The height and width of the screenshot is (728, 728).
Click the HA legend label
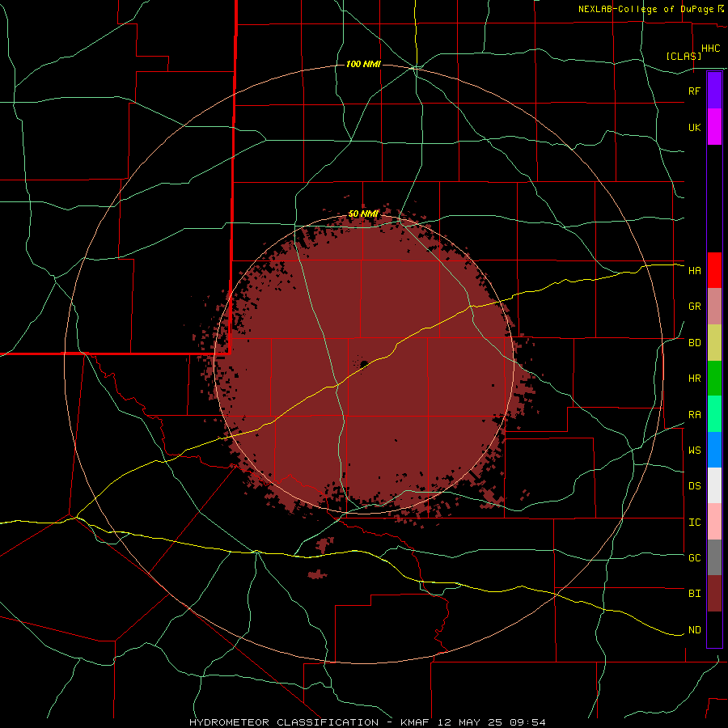(x=694, y=271)
